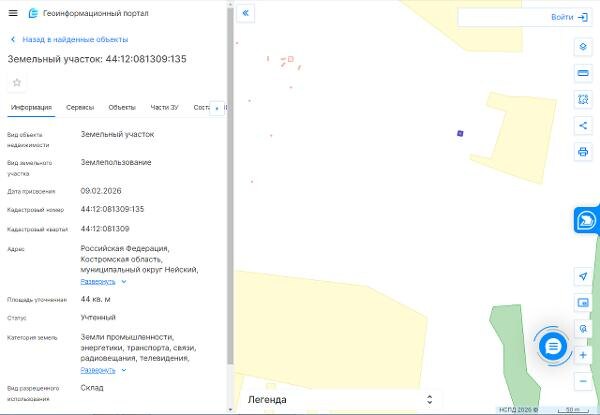Expand land category text via Развернуть
Viewport: 600px width, 415px height.
(x=98, y=370)
